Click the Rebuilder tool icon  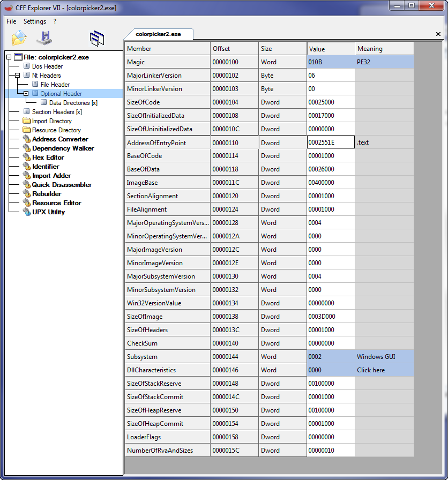point(27,194)
